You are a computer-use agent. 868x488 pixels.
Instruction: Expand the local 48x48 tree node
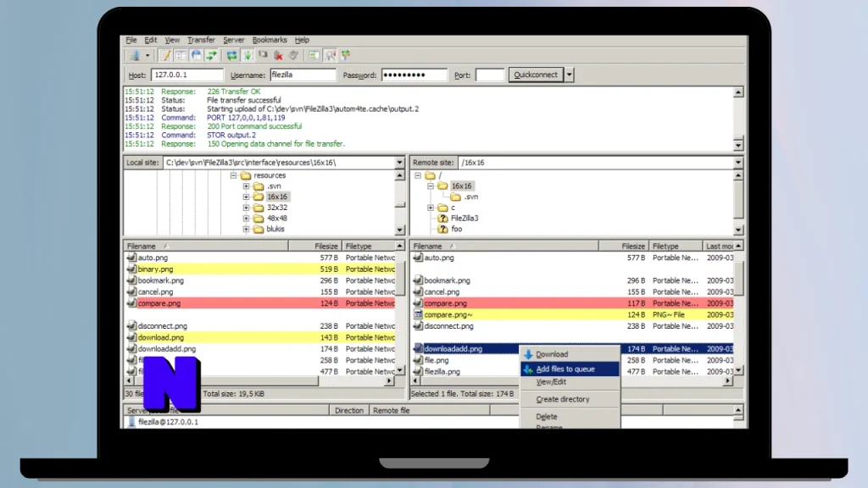pos(246,218)
